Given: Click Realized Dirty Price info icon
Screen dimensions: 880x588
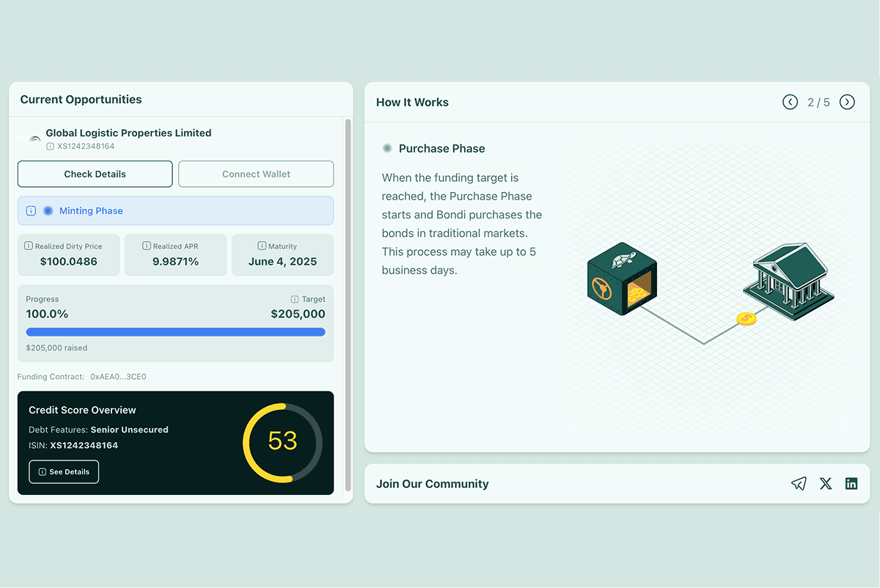Looking at the screenshot, I should pos(29,246).
